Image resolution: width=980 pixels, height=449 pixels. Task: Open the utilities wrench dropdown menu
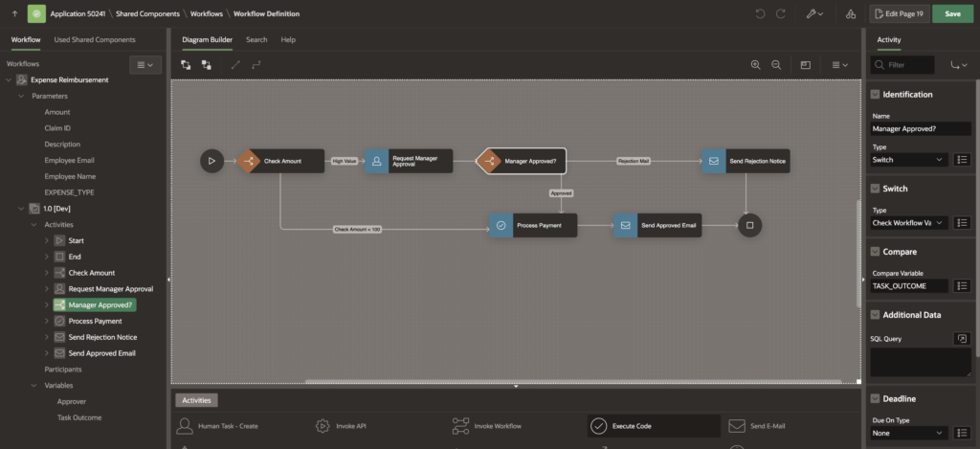(x=814, y=14)
